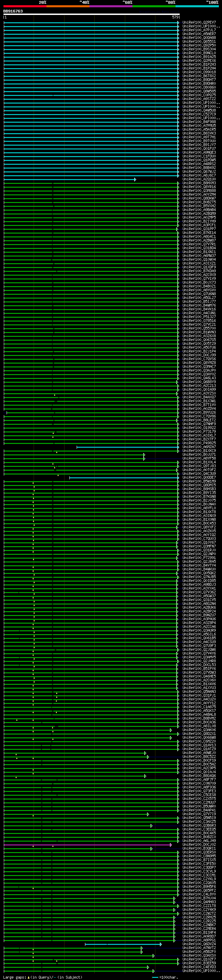Open hit UniRef100_Q2PEV7
This screenshot has height=980, width=222.
tap(199, 23)
